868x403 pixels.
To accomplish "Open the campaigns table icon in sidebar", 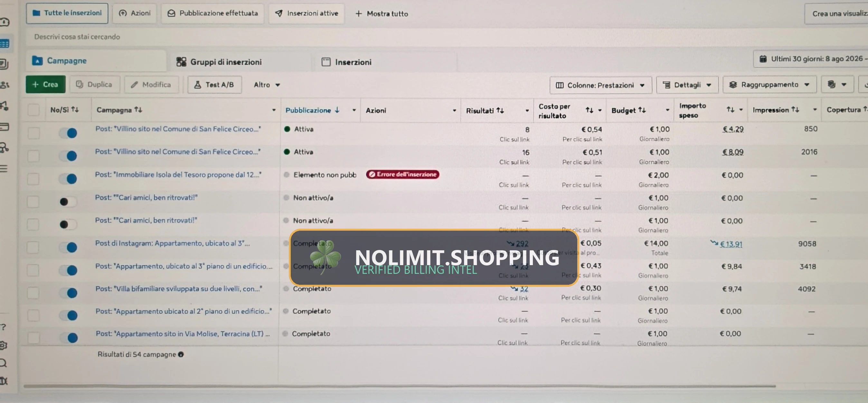I will [x=5, y=43].
